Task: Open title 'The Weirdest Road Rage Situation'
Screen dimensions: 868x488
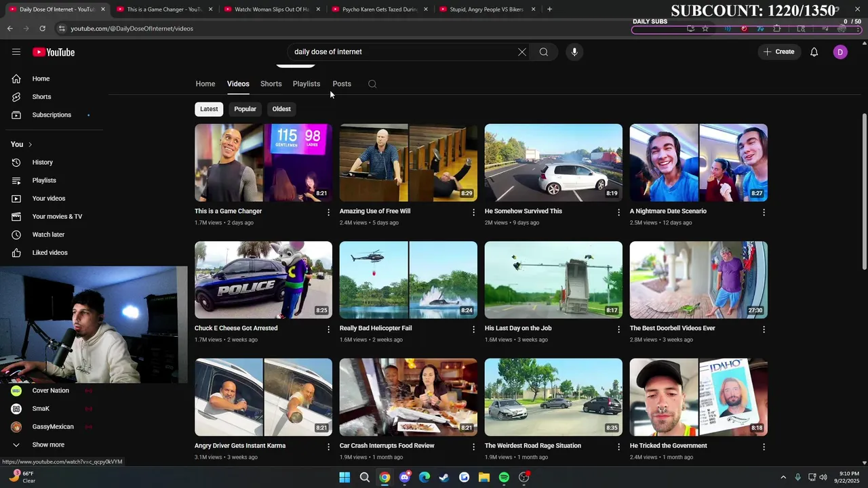Action: 533,446
